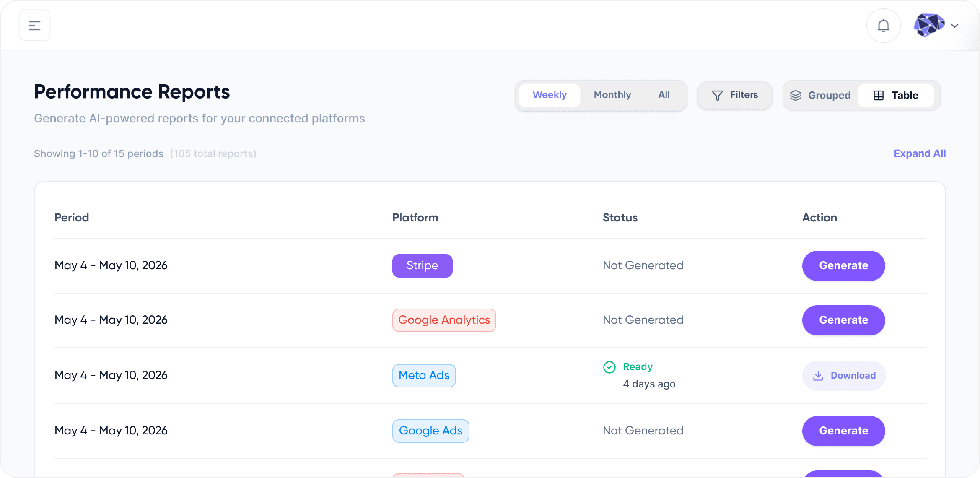Select the Weekly tab
980x478 pixels.
point(549,95)
